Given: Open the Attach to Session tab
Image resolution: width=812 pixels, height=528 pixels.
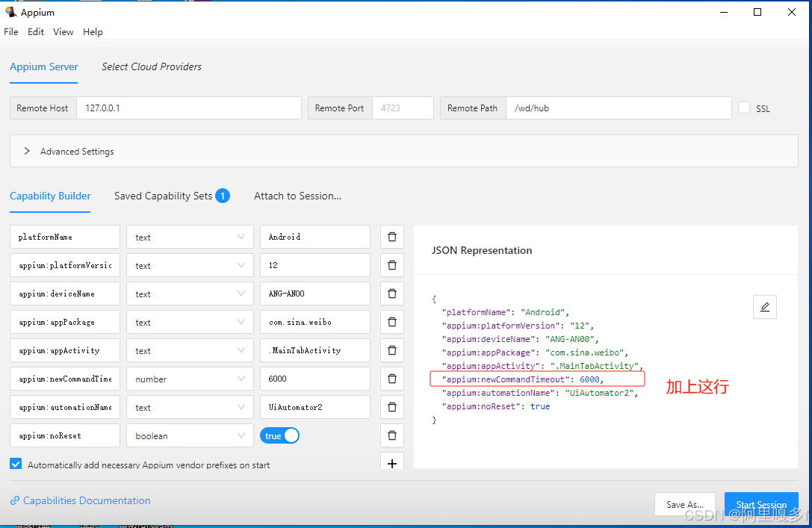Looking at the screenshot, I should (x=298, y=196).
